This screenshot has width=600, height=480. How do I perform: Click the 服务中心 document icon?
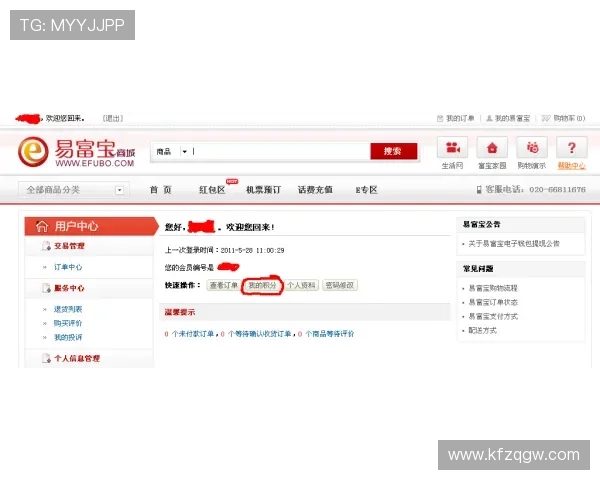click(x=46, y=288)
